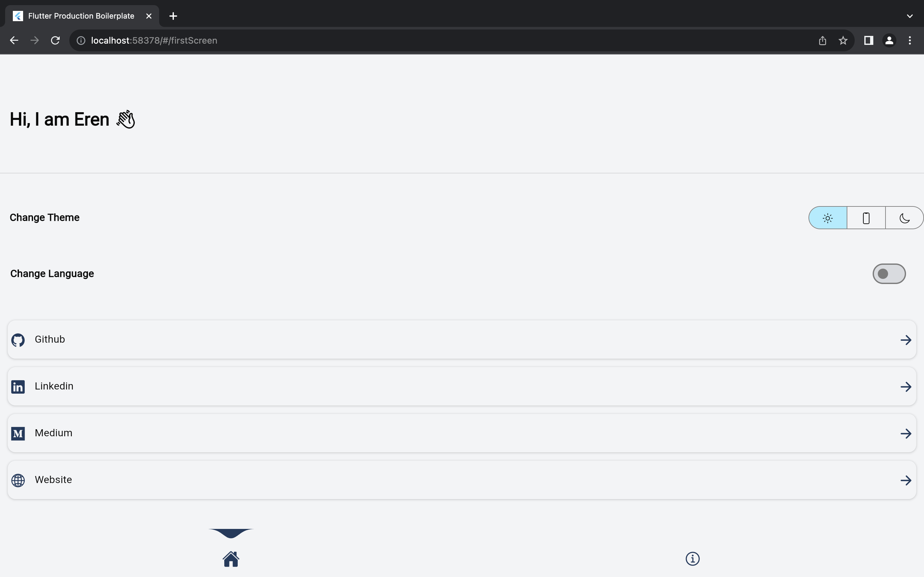Toggle the Change Language switch

[889, 274]
